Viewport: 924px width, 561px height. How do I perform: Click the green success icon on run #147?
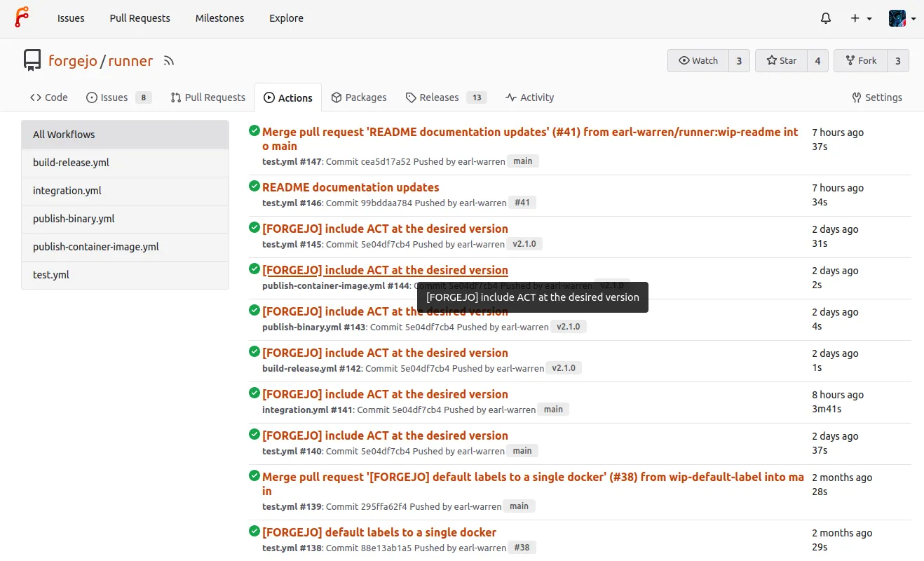click(253, 130)
